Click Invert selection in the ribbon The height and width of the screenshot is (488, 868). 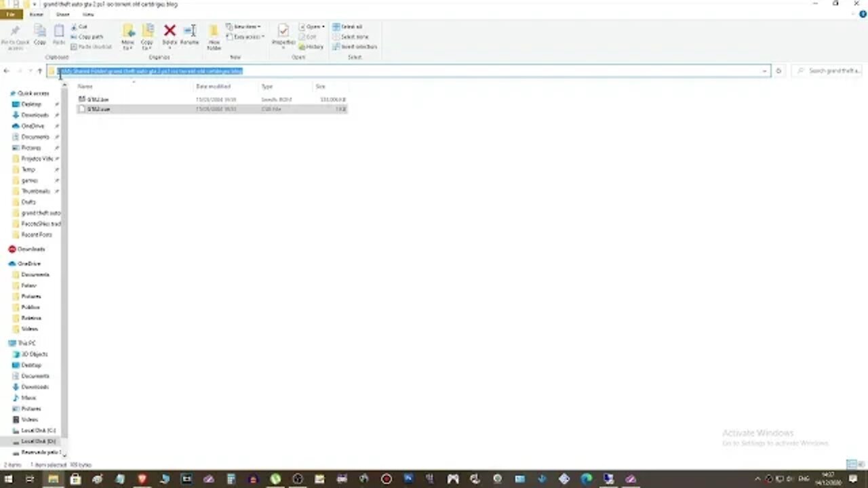[355, 47]
